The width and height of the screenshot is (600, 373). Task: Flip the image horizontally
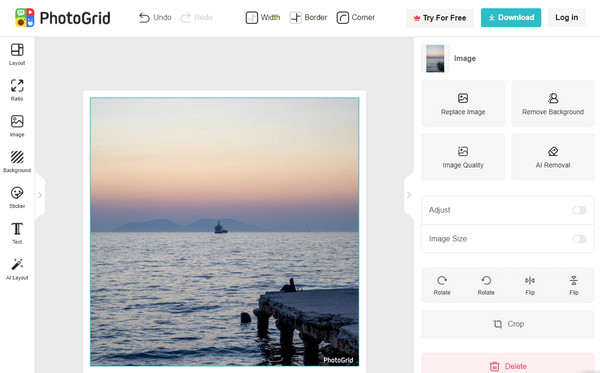click(530, 285)
